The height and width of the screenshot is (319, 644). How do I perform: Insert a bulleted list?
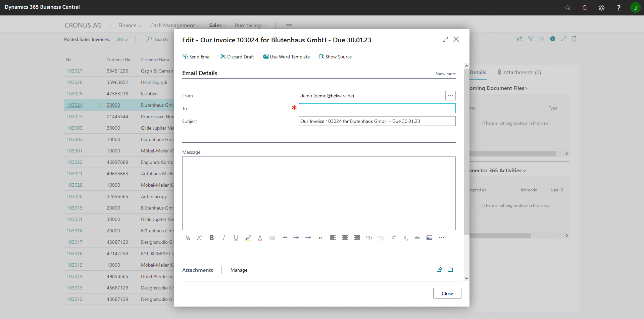point(272,238)
